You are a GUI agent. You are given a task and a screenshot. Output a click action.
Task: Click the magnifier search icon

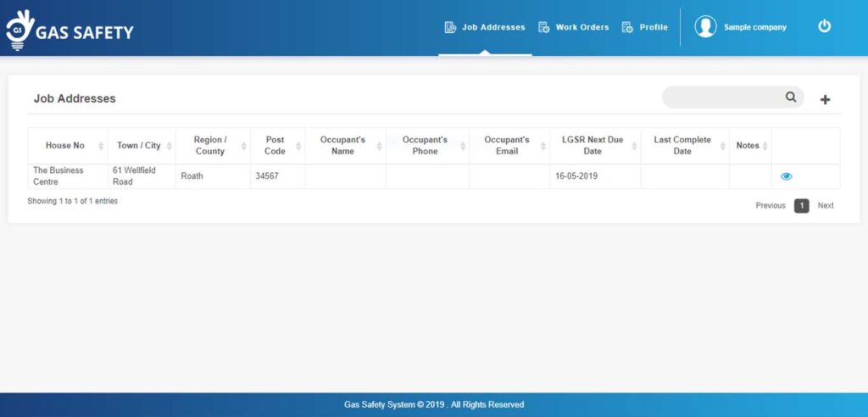point(791,97)
